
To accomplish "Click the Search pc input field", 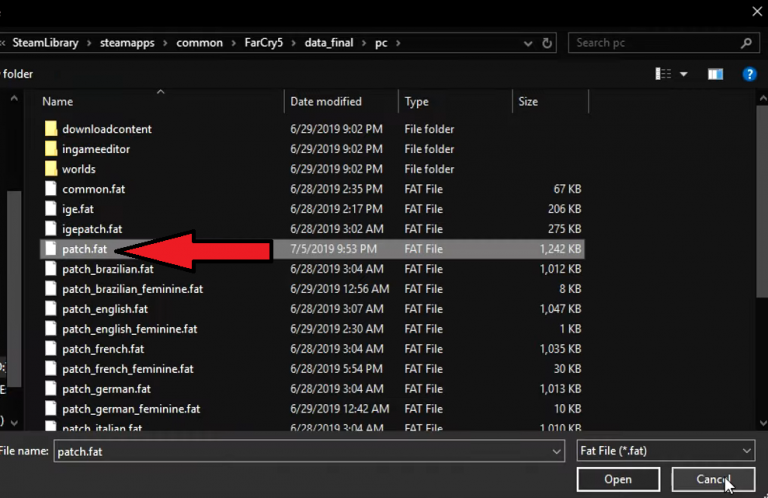I will 655,43.
